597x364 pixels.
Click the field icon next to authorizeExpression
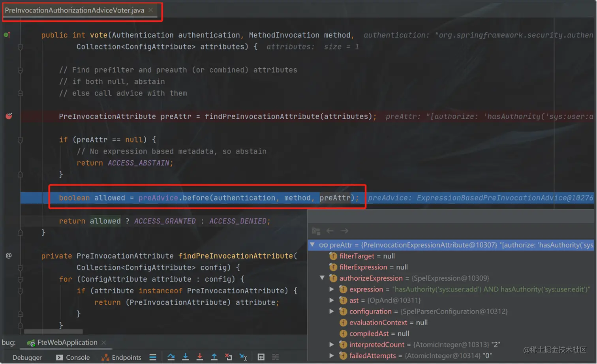[x=333, y=278]
